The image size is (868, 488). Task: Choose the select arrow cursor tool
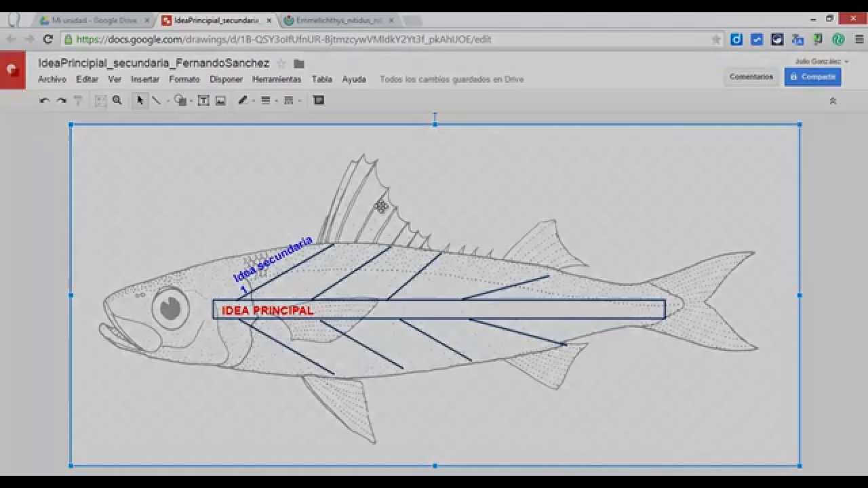140,100
